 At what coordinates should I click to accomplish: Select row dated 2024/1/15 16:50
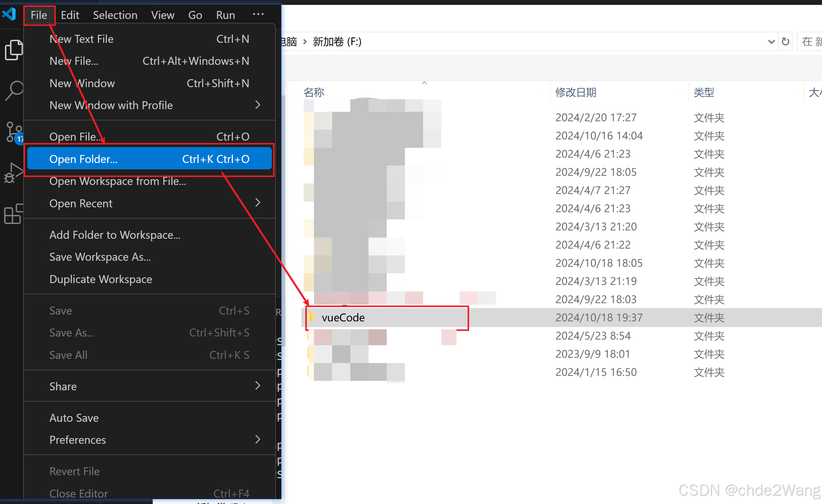tap(561, 372)
